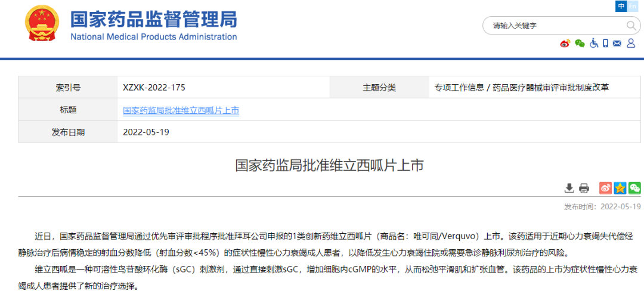644x294 pixels.
Task: Click the date 2022-05-19 in table
Action: (146, 132)
